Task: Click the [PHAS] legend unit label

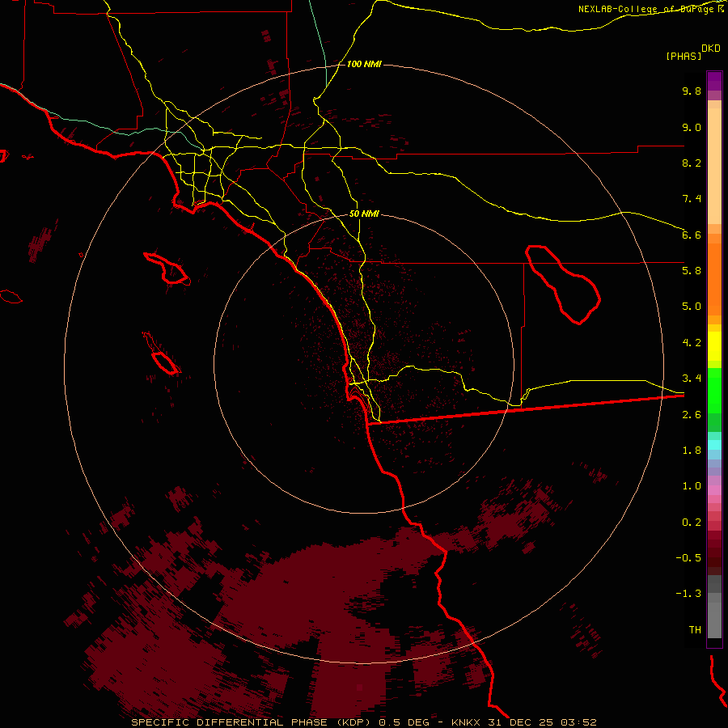Action: (684, 56)
